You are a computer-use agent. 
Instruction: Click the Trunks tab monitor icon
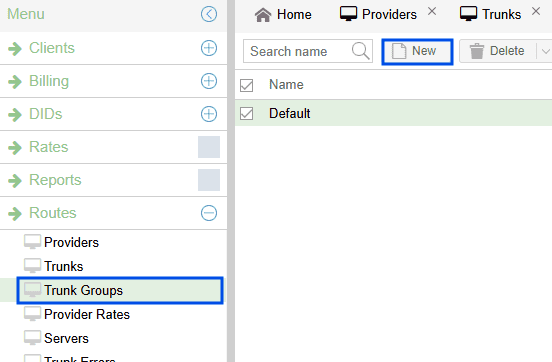pyautogui.click(x=469, y=14)
